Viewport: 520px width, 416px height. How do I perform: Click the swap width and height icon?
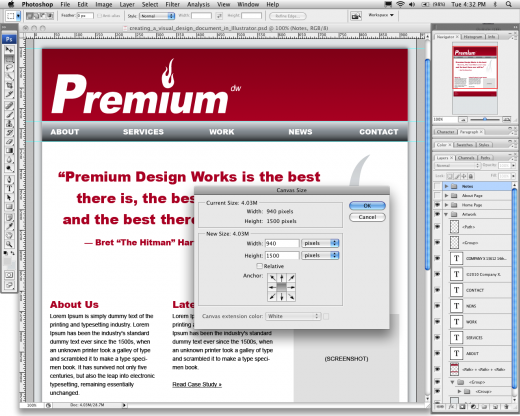(x=219, y=16)
